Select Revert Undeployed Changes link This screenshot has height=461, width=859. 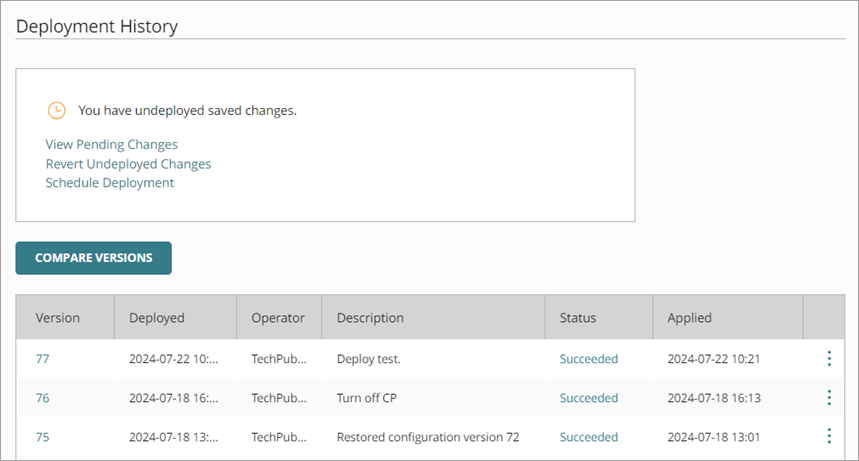[128, 164]
